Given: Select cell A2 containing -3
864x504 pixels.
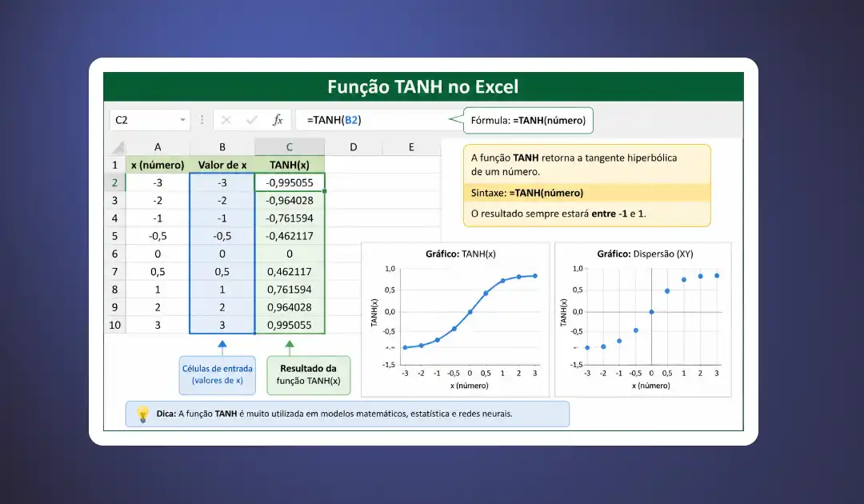Looking at the screenshot, I should click(x=158, y=182).
